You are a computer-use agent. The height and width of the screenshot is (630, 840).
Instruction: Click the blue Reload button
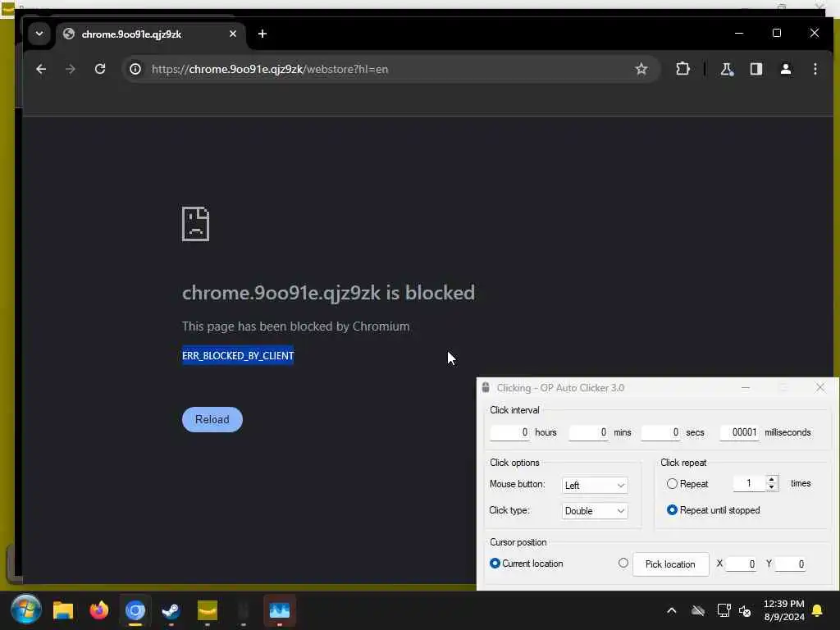(212, 419)
